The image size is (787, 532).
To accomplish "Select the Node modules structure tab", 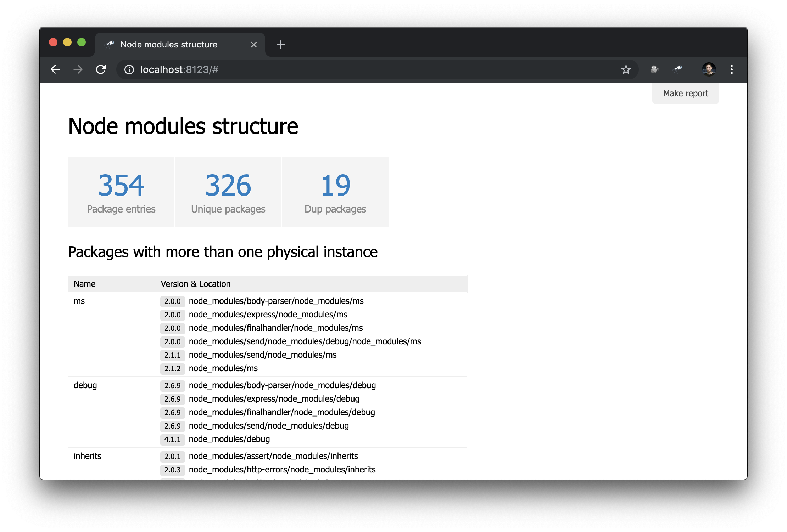I will pos(169,45).
